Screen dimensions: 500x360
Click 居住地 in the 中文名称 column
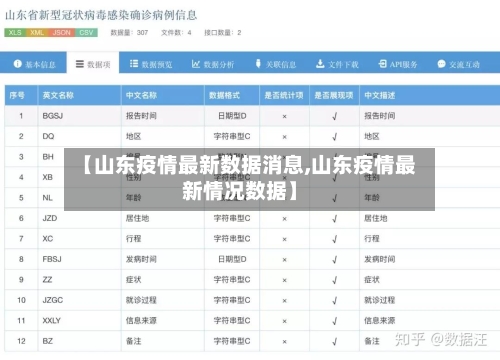click(x=137, y=218)
